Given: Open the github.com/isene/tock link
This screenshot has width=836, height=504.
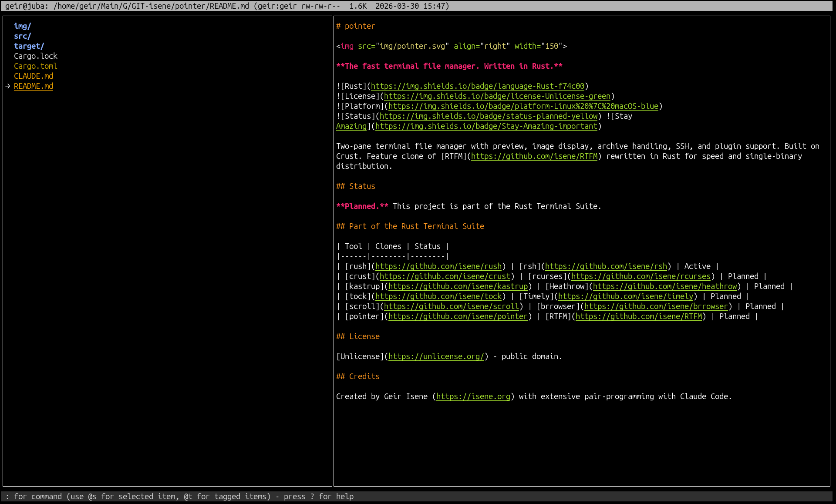Looking at the screenshot, I should click(438, 296).
